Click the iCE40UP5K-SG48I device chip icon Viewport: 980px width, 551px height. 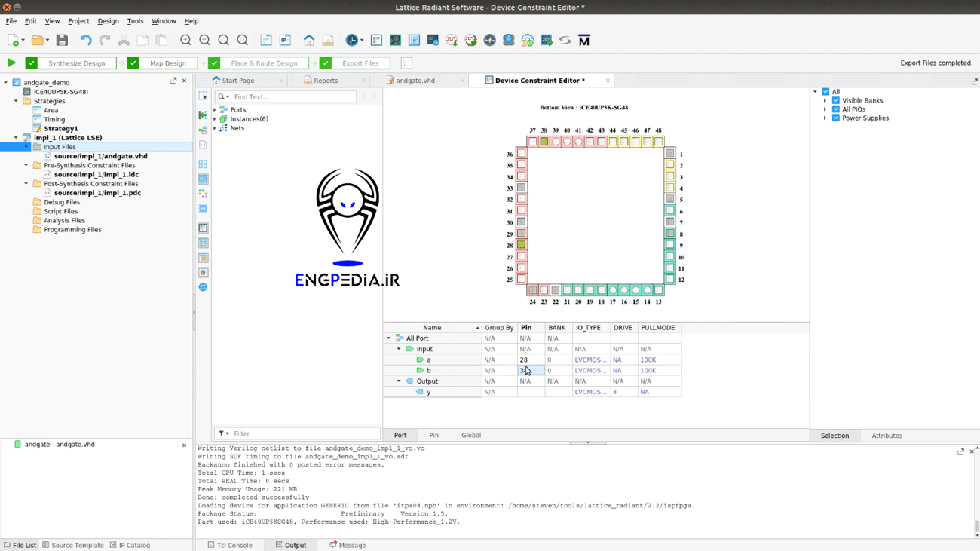tap(27, 92)
